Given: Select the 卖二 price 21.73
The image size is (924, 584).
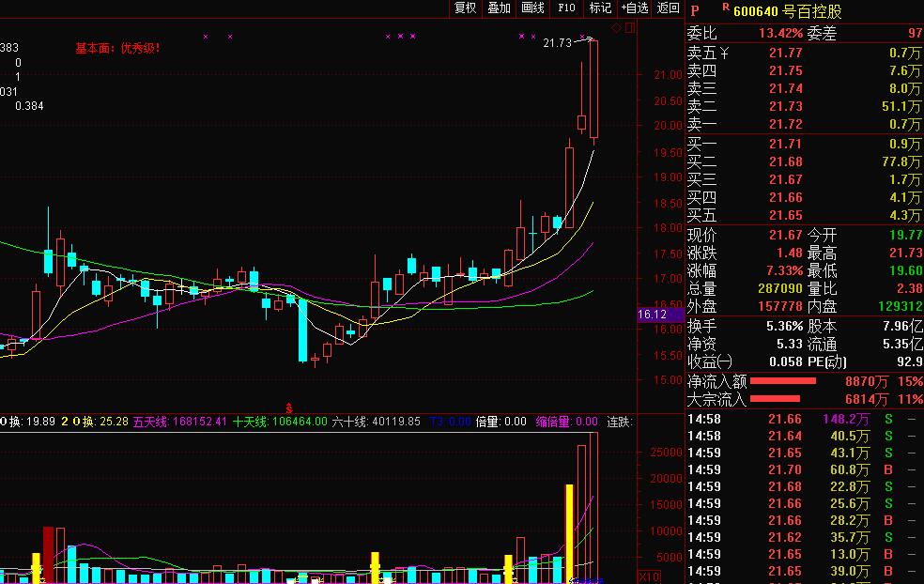Looking at the screenshot, I should [x=786, y=106].
